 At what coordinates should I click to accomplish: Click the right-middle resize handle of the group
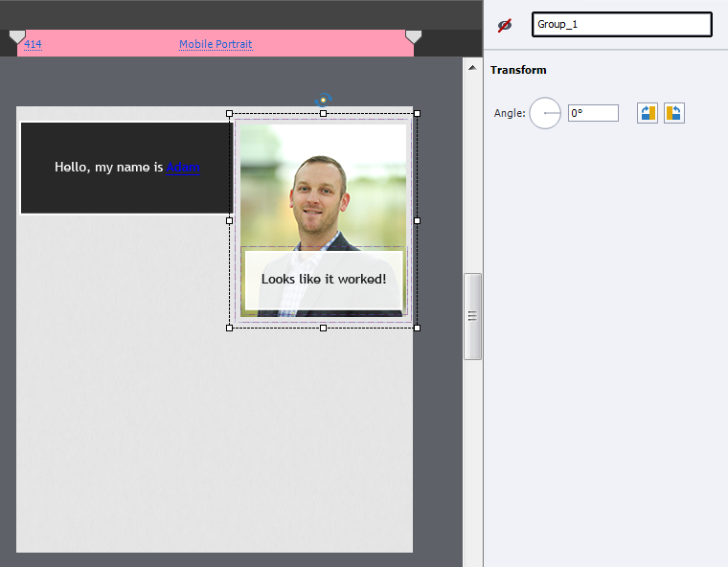coord(417,220)
